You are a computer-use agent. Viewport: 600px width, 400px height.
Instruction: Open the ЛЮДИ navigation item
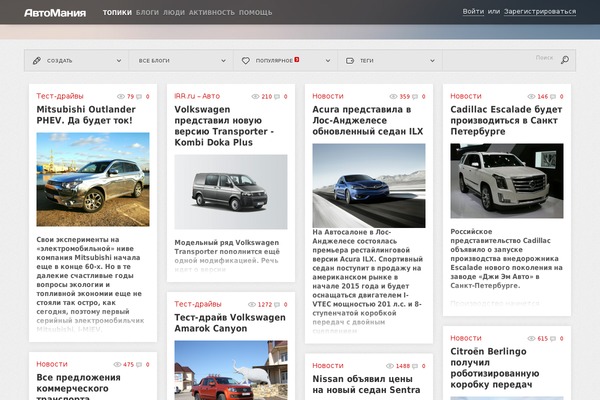tap(174, 13)
